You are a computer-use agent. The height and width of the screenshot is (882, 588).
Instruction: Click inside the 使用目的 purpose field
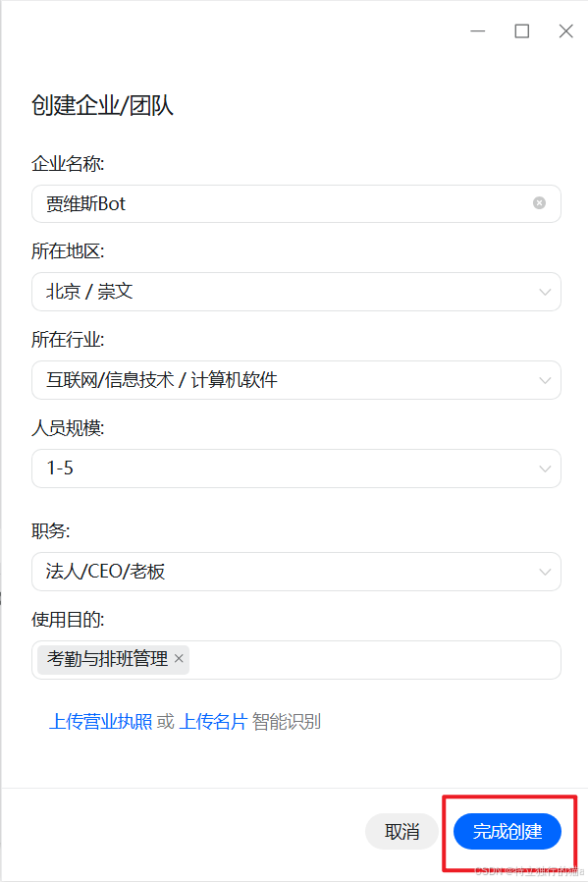point(344,660)
